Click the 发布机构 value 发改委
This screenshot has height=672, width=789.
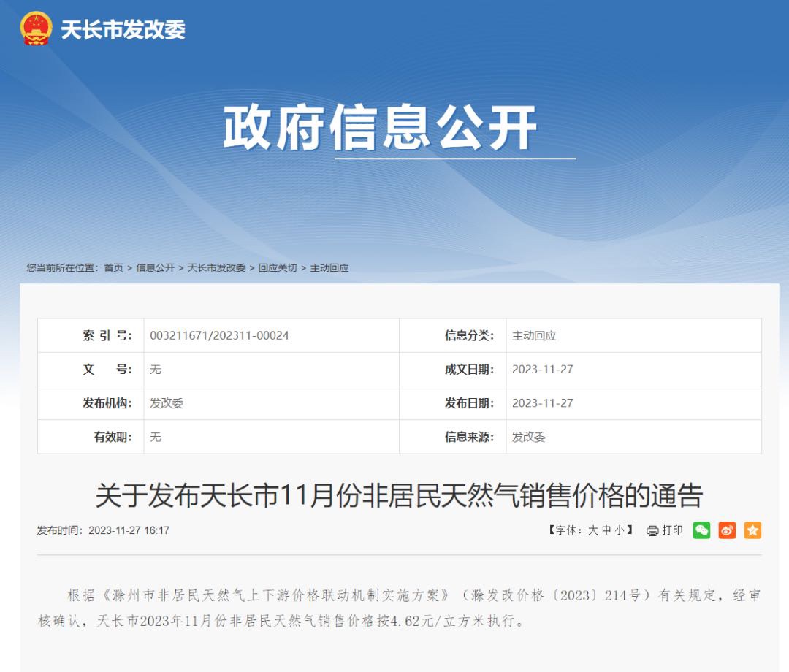click(x=167, y=403)
